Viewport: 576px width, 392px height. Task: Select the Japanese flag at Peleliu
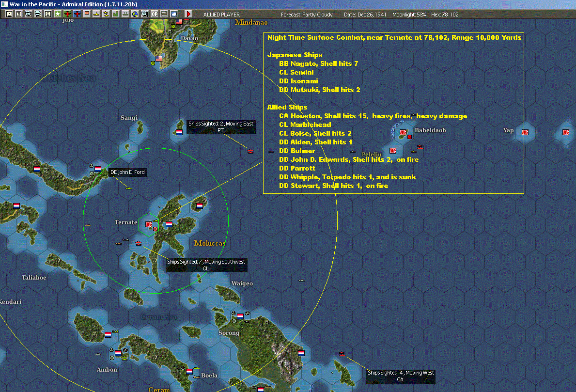click(x=393, y=151)
